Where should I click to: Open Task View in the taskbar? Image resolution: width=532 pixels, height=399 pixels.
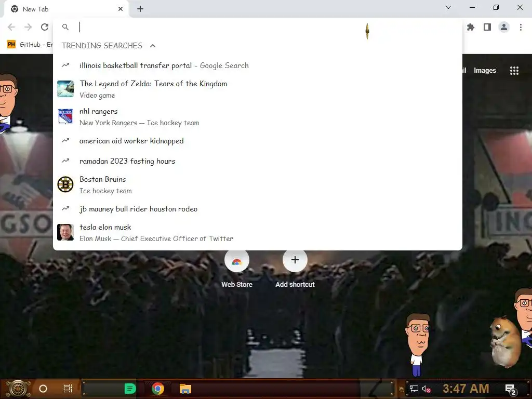[x=68, y=389]
